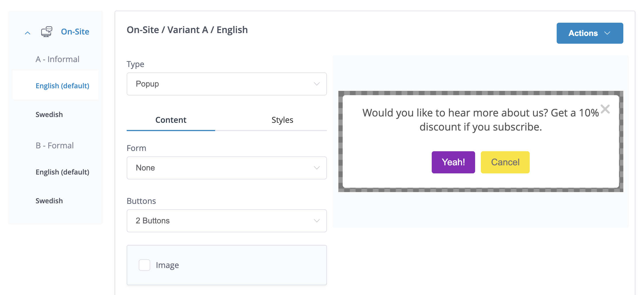Select Swedish under A - Informal
Viewport: 644px width, 295px height.
tap(49, 114)
